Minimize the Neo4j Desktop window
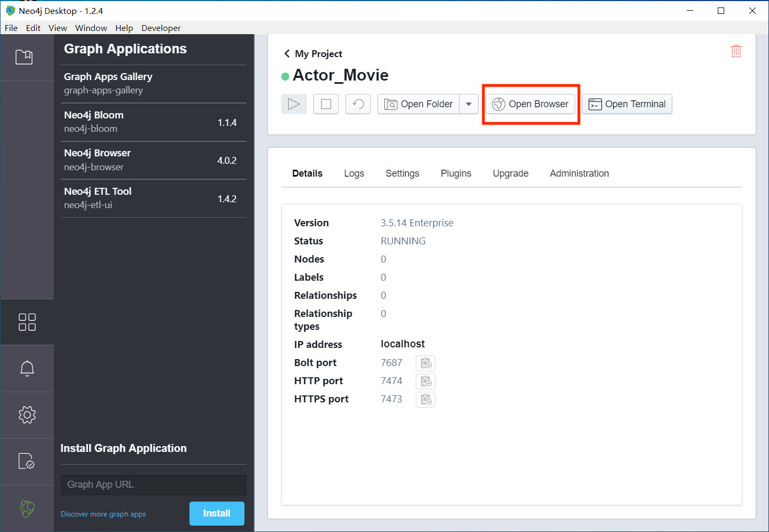This screenshot has width=769, height=532. pyautogui.click(x=690, y=11)
